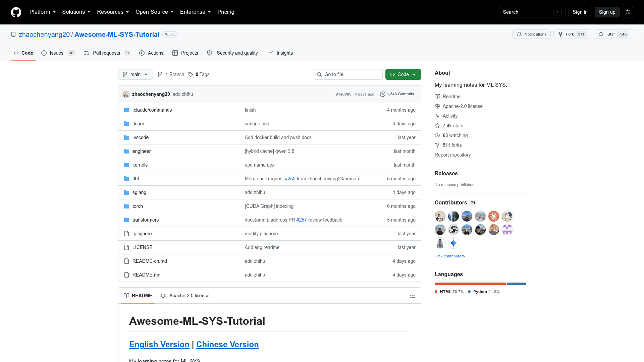
Task: Expand the Solutions menu
Action: 76,12
